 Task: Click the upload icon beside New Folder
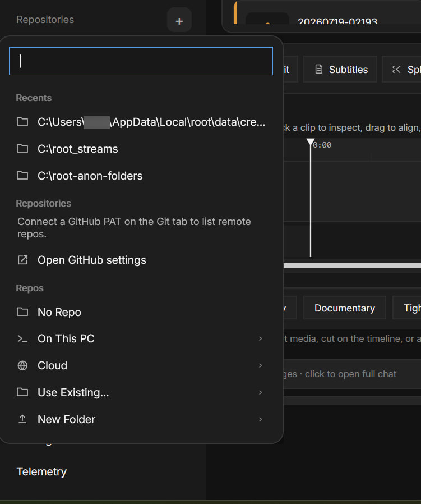click(22, 419)
